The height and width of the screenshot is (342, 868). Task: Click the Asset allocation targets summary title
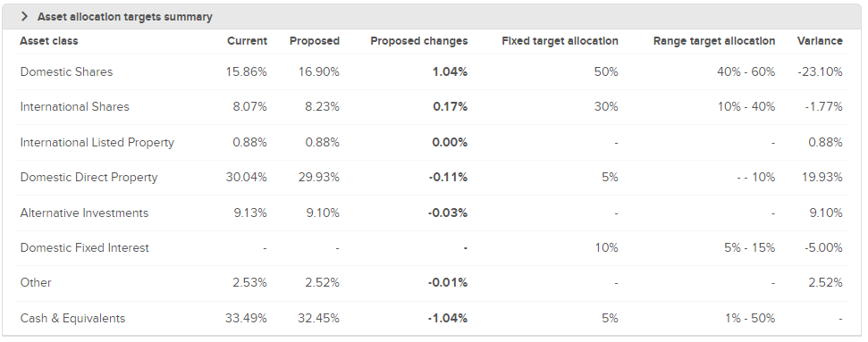pyautogui.click(x=124, y=17)
